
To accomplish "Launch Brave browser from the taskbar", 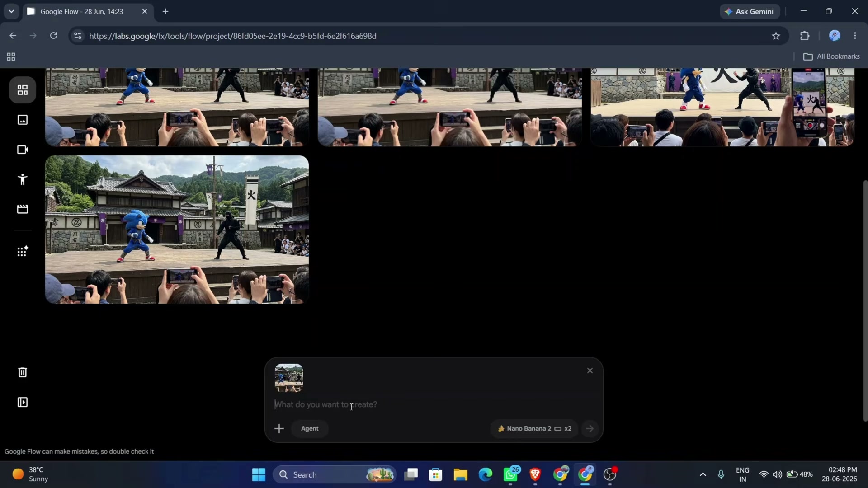I will coord(535,474).
